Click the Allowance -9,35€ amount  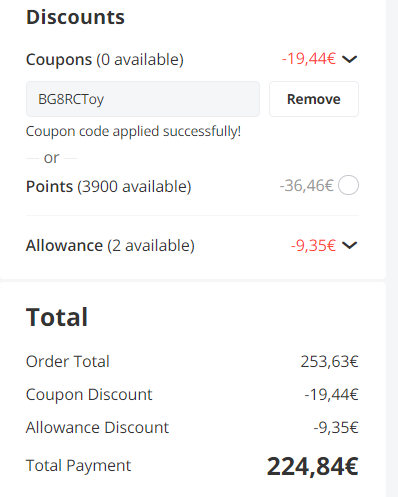[313, 245]
